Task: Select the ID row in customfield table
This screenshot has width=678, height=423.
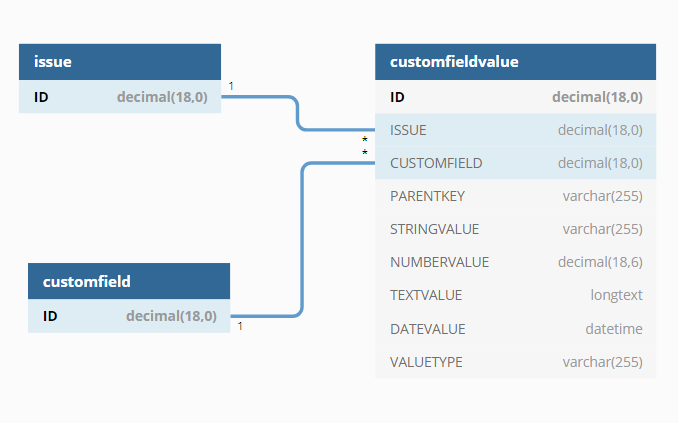Action: 129,316
